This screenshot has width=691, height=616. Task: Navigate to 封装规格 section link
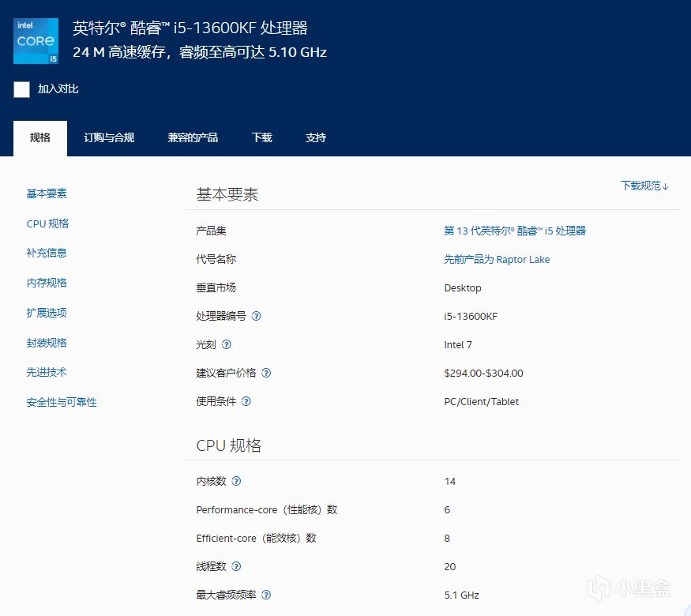point(47,343)
